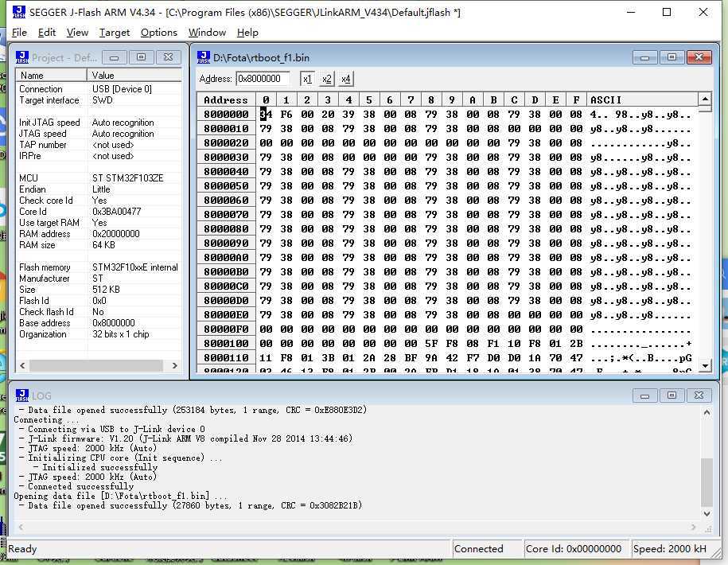Click the ASCII column header in hex view

(642, 99)
